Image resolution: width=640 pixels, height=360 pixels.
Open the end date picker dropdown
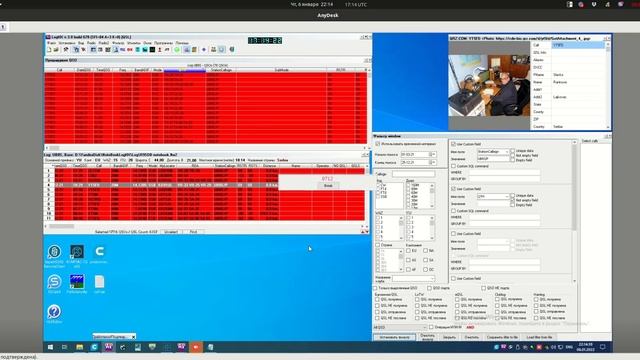433,162
